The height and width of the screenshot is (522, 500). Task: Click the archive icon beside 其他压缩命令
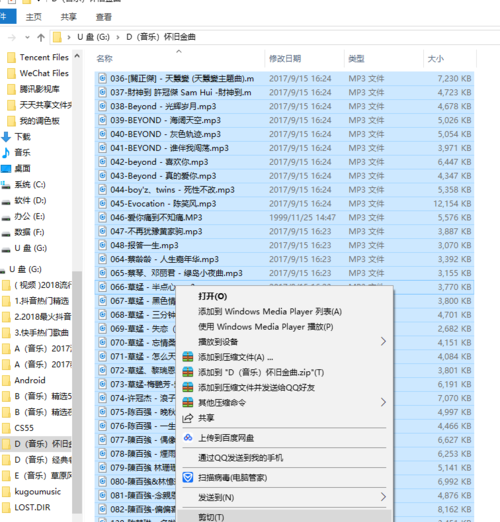[188, 403]
